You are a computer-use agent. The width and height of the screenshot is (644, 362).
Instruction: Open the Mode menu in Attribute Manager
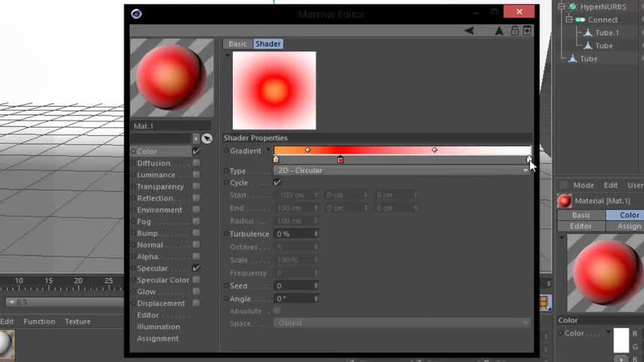(x=584, y=186)
